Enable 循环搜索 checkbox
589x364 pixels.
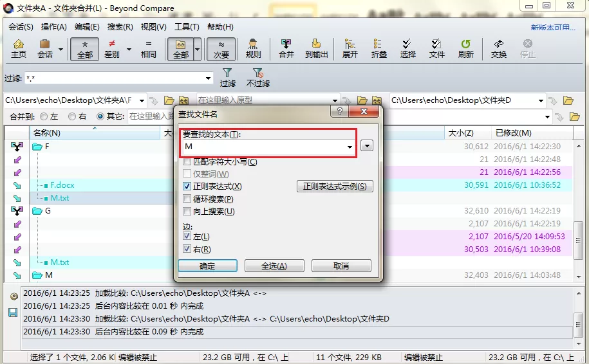tap(187, 199)
